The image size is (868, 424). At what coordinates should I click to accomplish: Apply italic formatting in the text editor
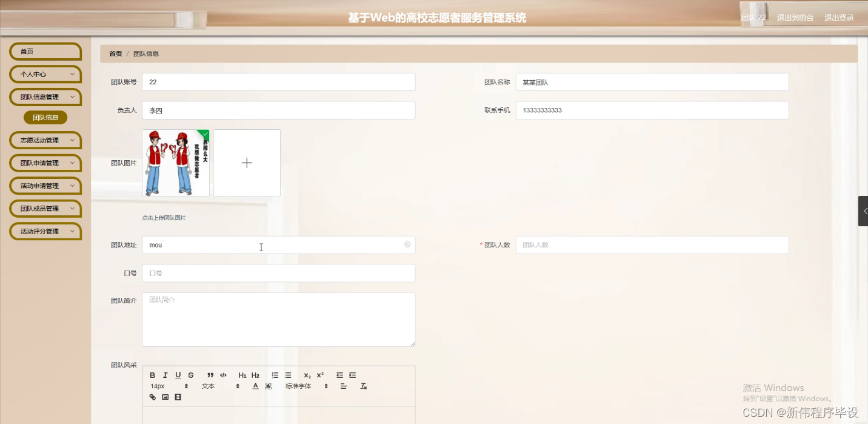click(x=165, y=375)
